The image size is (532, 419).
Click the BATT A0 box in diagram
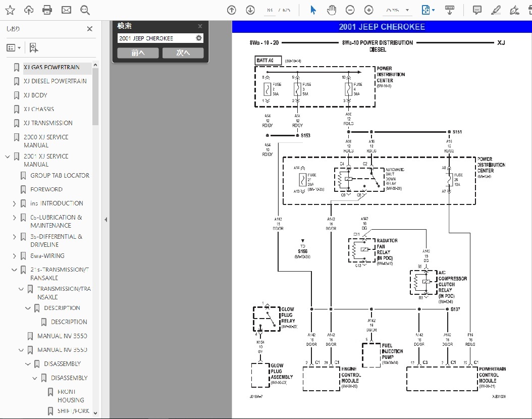pos(268,61)
